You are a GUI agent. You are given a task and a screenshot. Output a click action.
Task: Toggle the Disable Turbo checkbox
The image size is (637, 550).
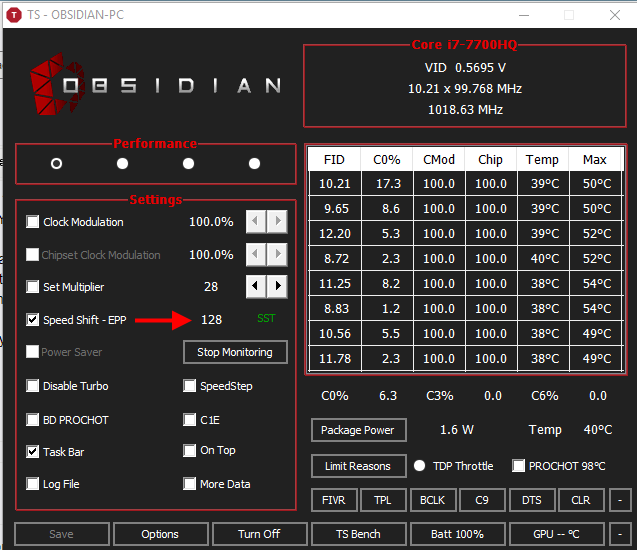coord(33,386)
